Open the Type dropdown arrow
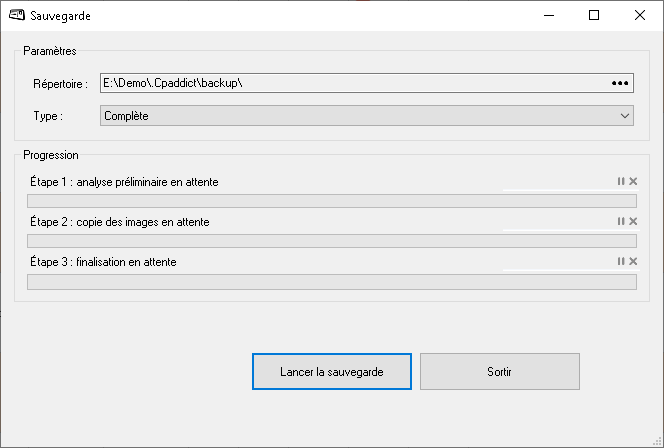 (624, 116)
